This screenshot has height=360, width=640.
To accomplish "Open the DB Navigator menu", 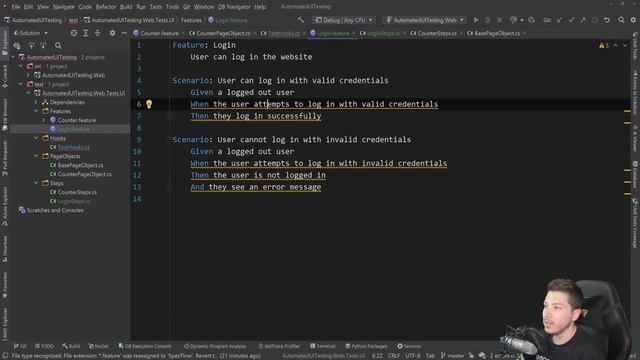I will click(234, 7).
